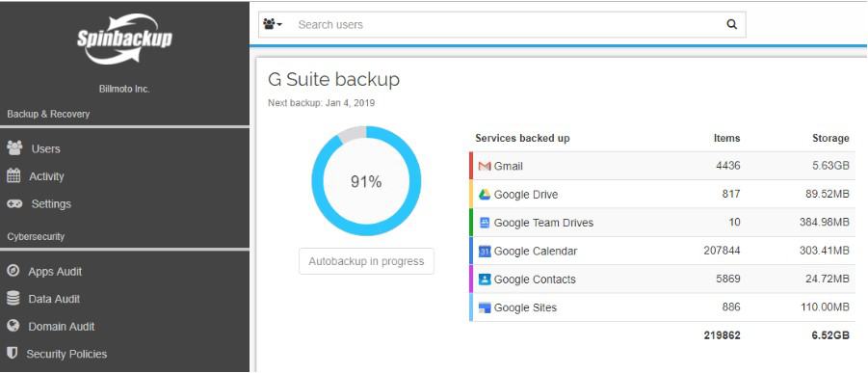Click the Backup & Recovery section header
The image size is (868, 373).
pos(48,114)
